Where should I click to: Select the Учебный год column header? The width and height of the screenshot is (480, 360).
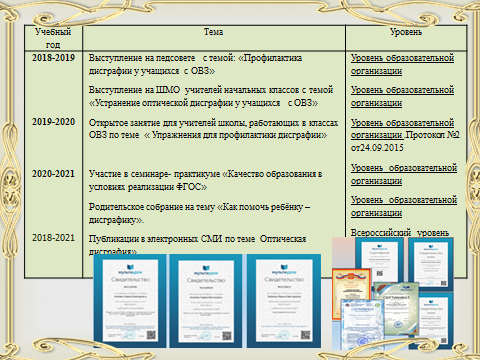53,38
